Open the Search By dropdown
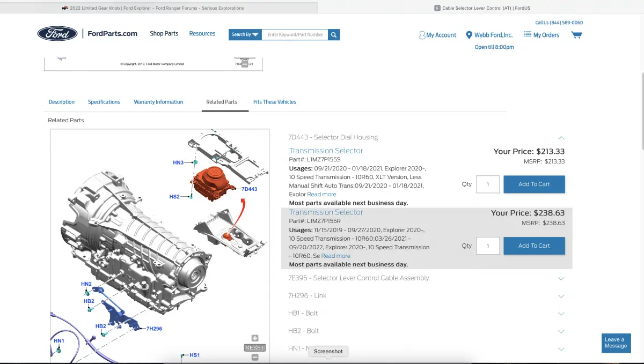 [245, 34]
